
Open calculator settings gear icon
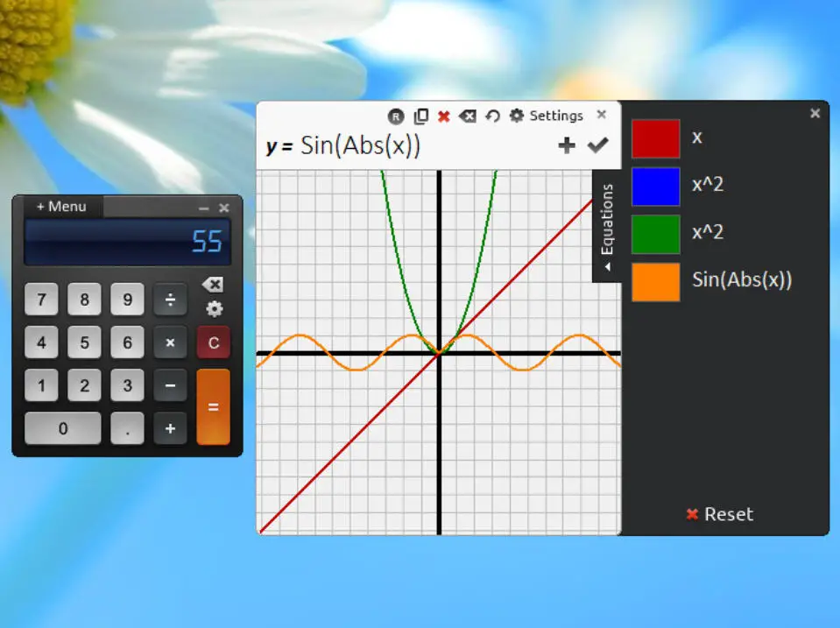(x=215, y=308)
